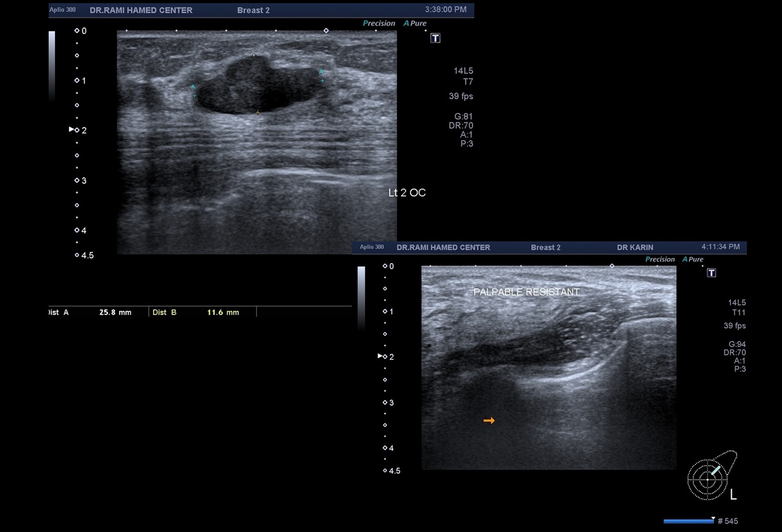Click the 'Precision' label above the lower scan
Screen dimensions: 782x532
point(660,259)
